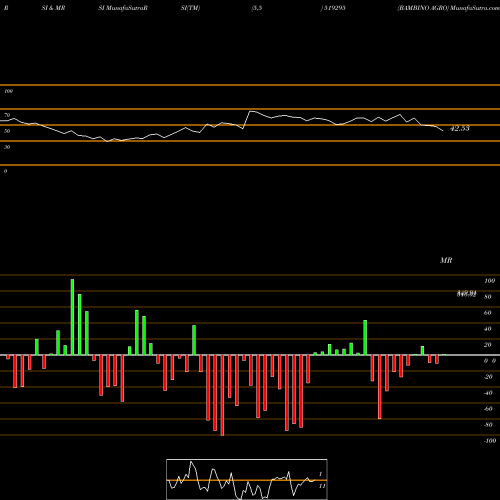The height and width of the screenshot is (500, 500).
Task: Click the RSI value label 42.53
Action: (x=460, y=128)
